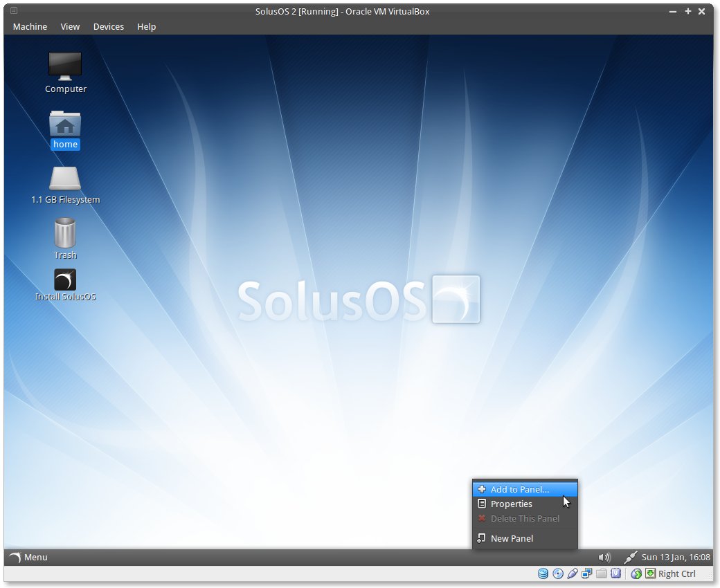Choose Properties in the panel context menu
The width and height of the screenshot is (720, 588).
525,504
